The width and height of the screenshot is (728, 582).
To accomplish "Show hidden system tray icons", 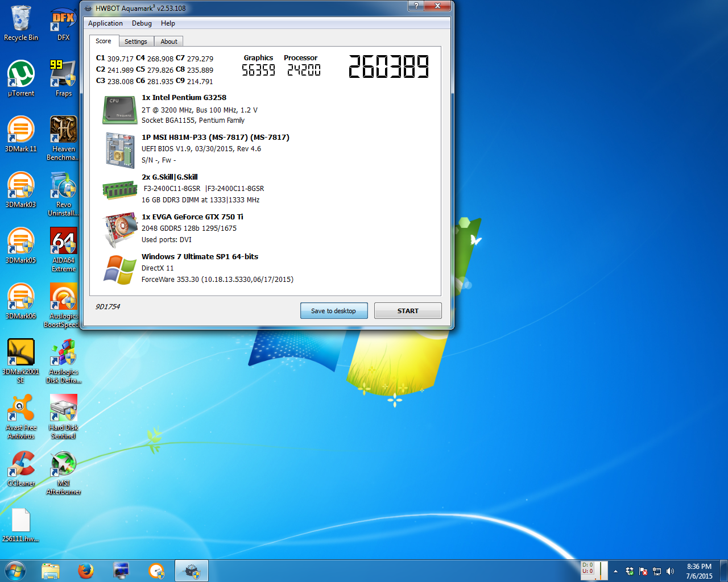I will pyautogui.click(x=615, y=571).
